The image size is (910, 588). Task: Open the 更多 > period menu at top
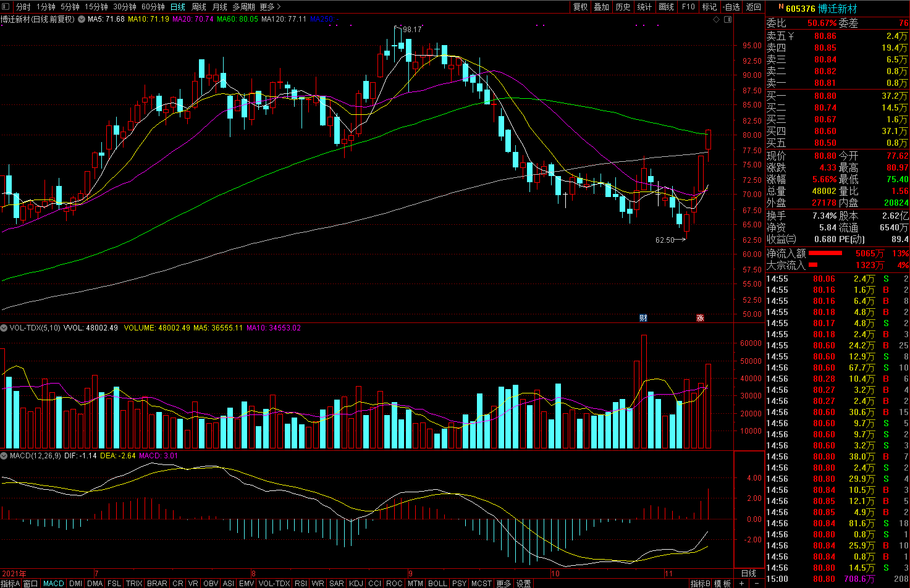click(271, 7)
